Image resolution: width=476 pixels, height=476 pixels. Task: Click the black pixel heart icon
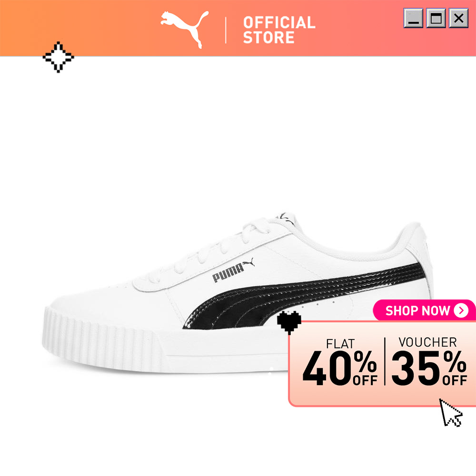click(x=289, y=322)
